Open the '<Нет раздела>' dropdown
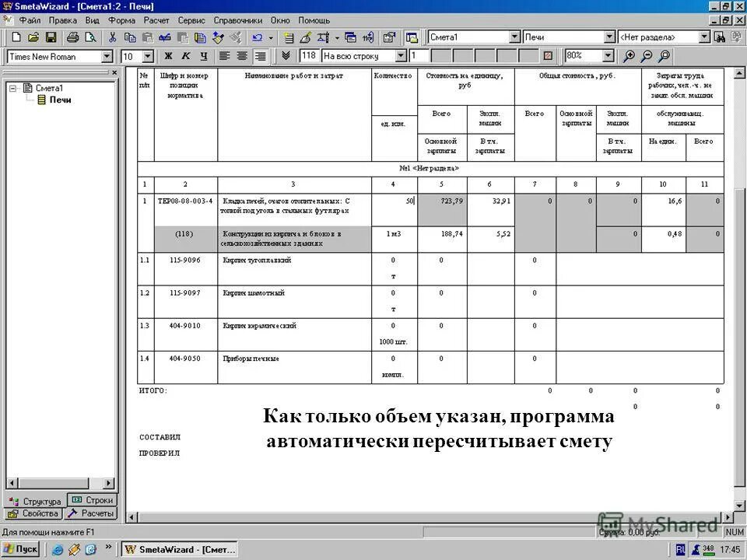 704,37
